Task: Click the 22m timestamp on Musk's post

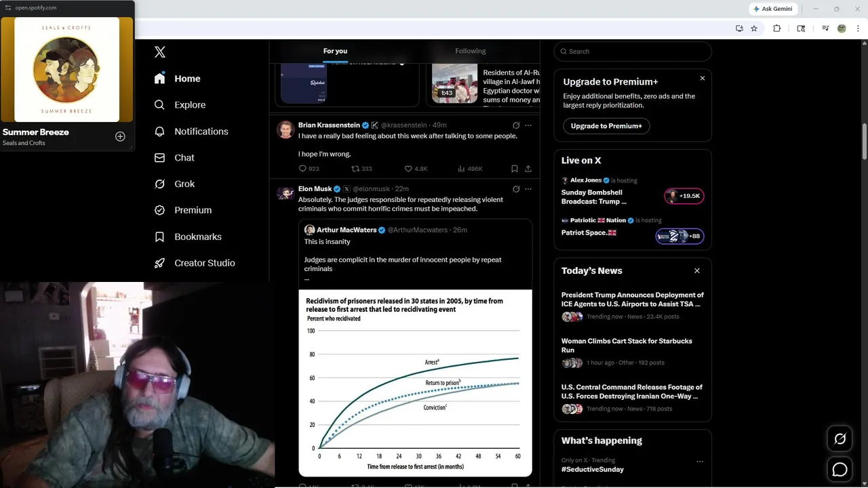Action: [x=401, y=189]
